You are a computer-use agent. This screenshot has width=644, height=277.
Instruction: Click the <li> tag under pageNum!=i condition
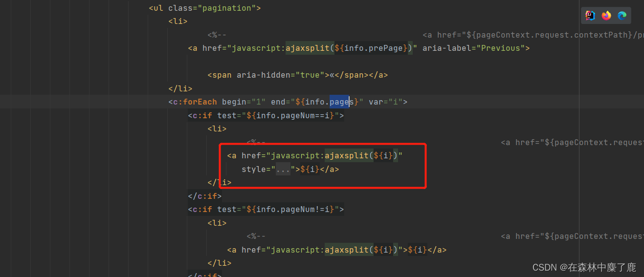pyautogui.click(x=217, y=223)
